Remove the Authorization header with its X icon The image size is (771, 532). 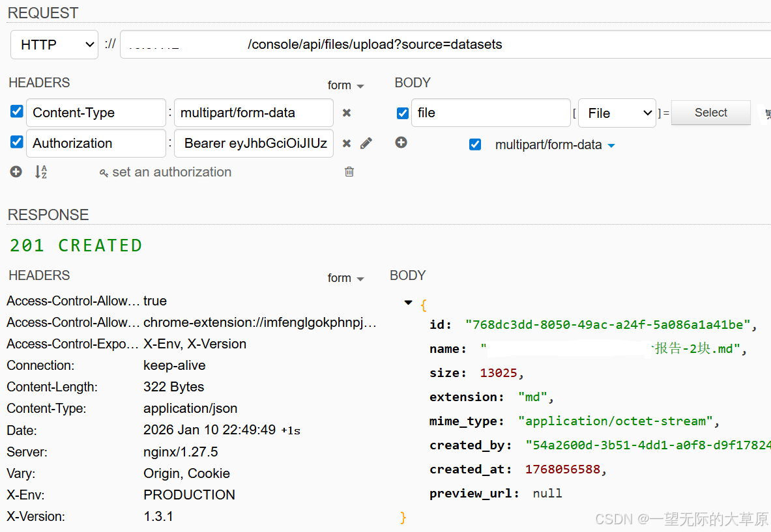pyautogui.click(x=347, y=143)
